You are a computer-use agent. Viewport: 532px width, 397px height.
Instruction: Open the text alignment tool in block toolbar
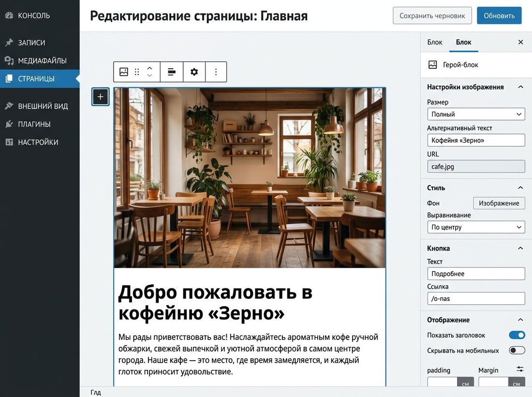coord(172,72)
